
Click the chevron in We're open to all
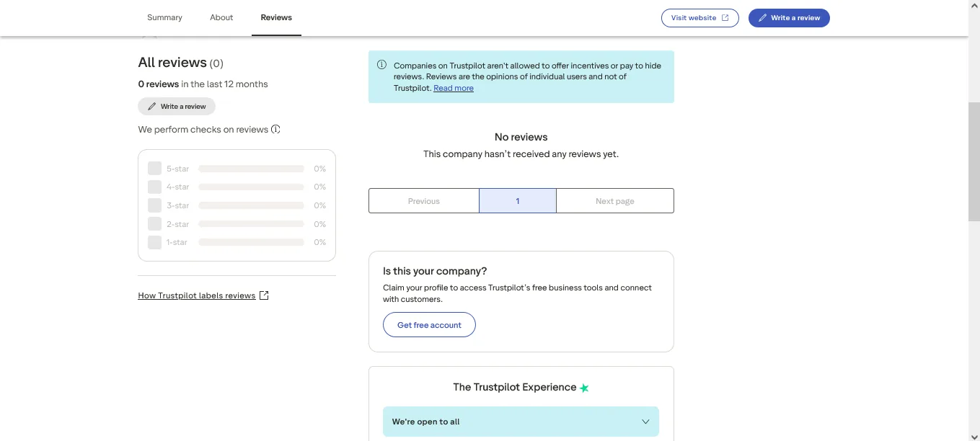coord(645,422)
